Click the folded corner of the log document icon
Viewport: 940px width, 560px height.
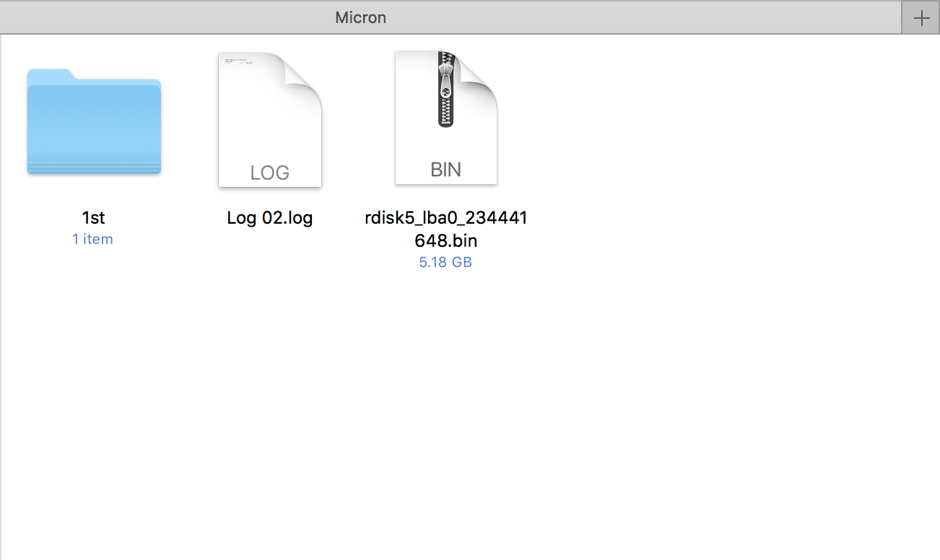pyautogui.click(x=305, y=72)
